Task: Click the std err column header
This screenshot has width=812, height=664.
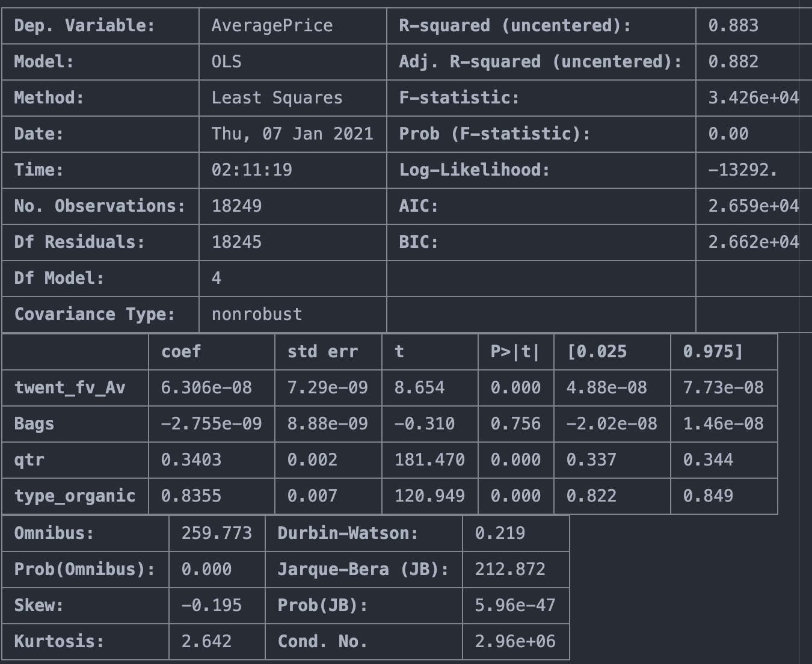Action: coord(322,352)
